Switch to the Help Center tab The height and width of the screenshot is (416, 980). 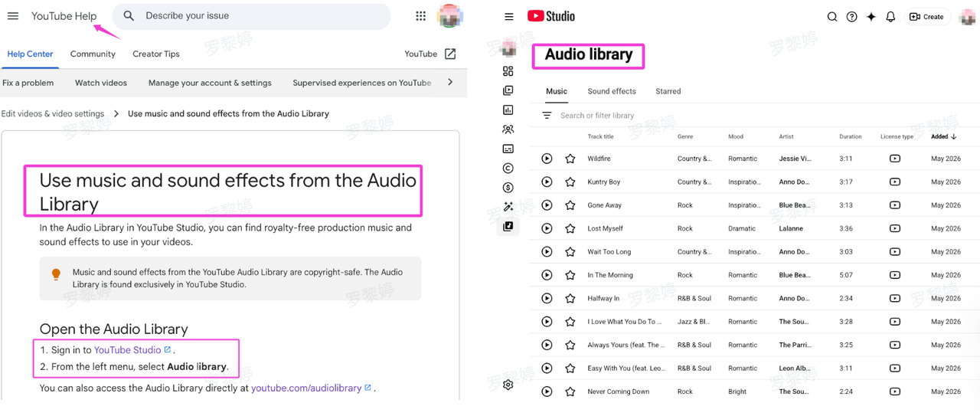(30, 54)
